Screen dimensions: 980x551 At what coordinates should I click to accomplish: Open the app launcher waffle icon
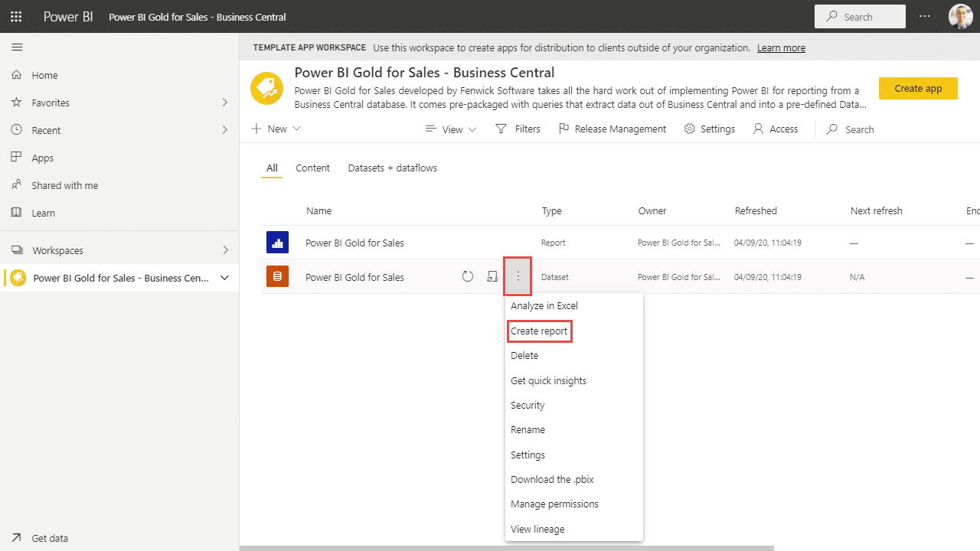[16, 16]
